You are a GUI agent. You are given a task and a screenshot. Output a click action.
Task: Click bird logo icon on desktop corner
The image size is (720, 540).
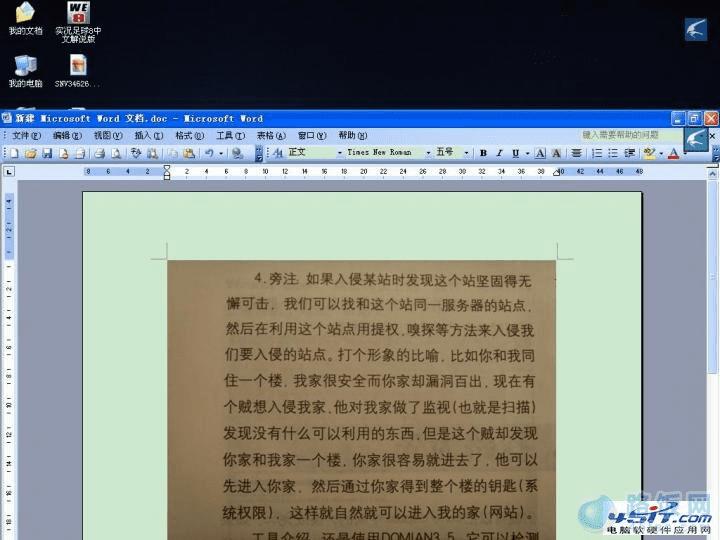click(x=696, y=29)
